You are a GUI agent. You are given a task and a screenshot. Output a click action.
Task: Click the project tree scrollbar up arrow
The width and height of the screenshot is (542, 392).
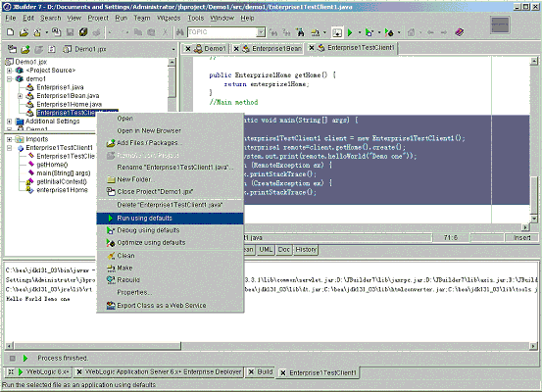(172, 62)
